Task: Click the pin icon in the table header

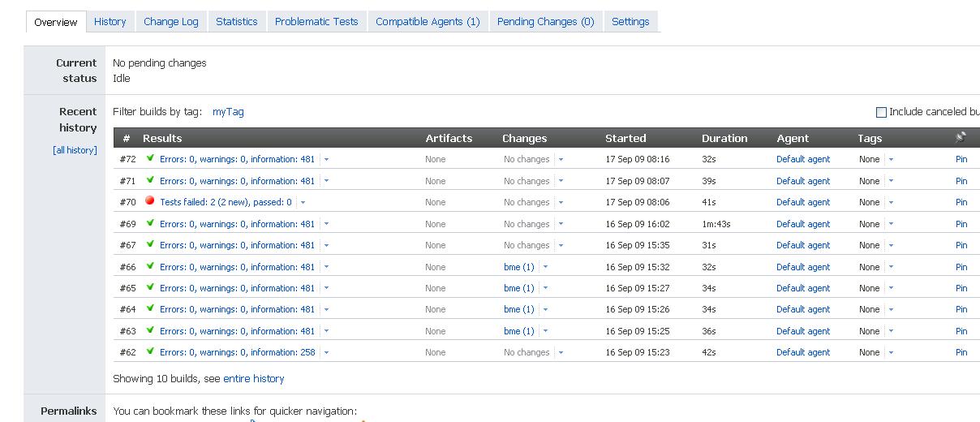Action: pyautogui.click(x=961, y=137)
